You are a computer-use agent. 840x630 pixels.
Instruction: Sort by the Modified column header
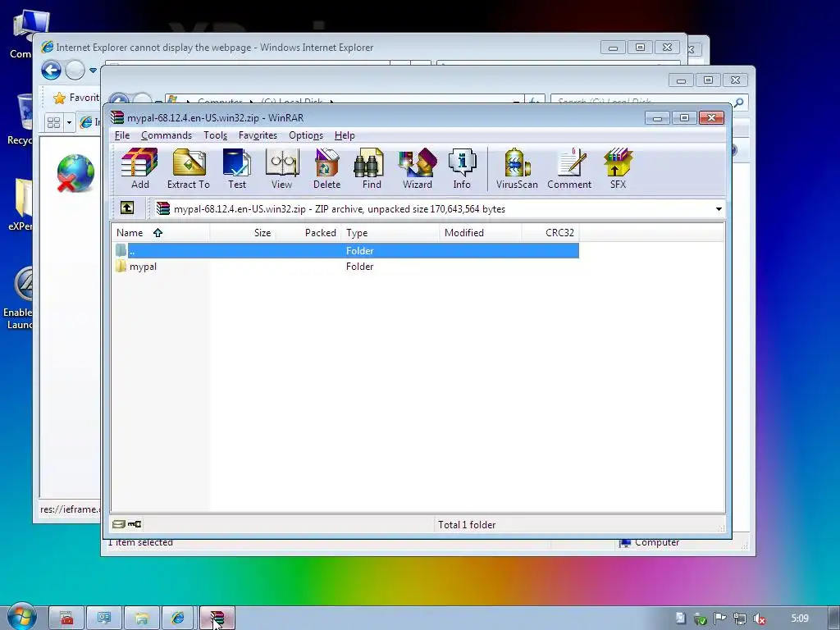[x=481, y=232]
